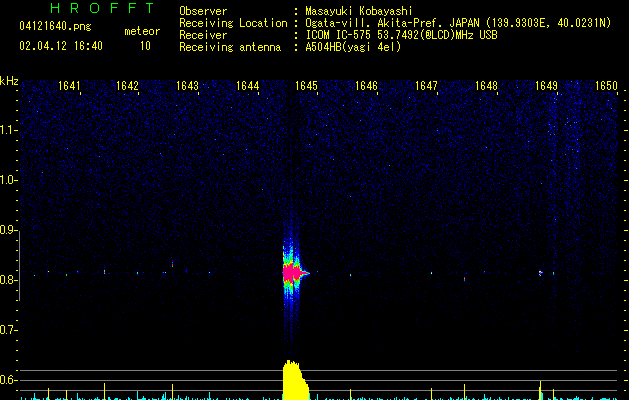Click the A504HB antenna description
The height and width of the screenshot is (400, 629).
353,47
